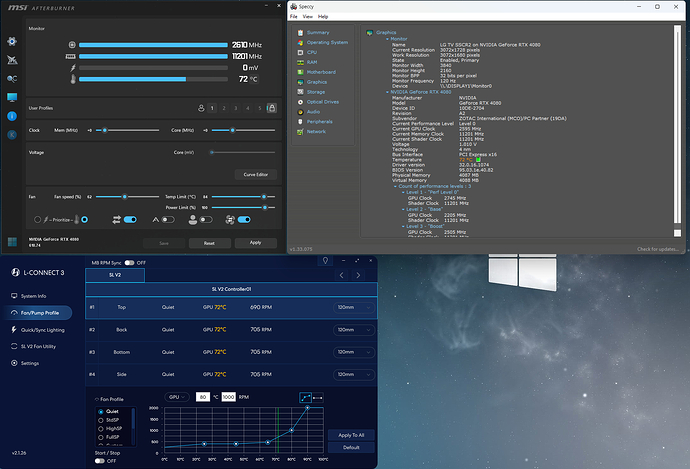
Task: Click the memory clock icon in Monitor
Action: [70, 56]
